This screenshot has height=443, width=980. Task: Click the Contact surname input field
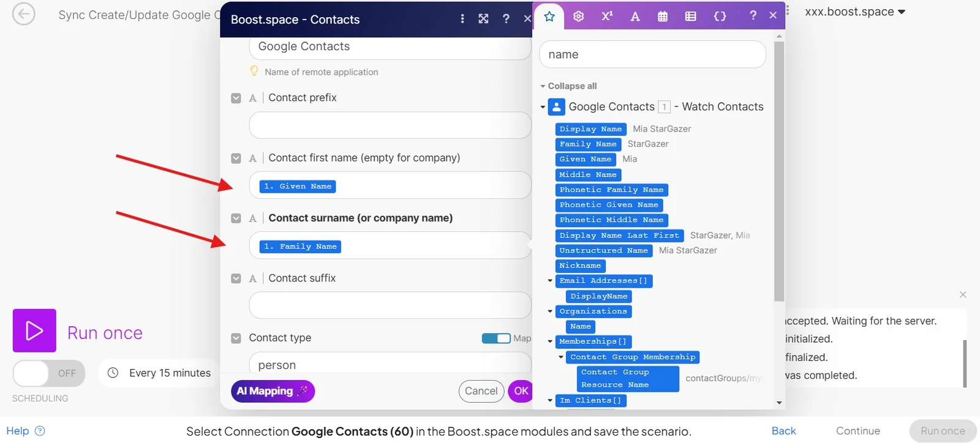[390, 245]
